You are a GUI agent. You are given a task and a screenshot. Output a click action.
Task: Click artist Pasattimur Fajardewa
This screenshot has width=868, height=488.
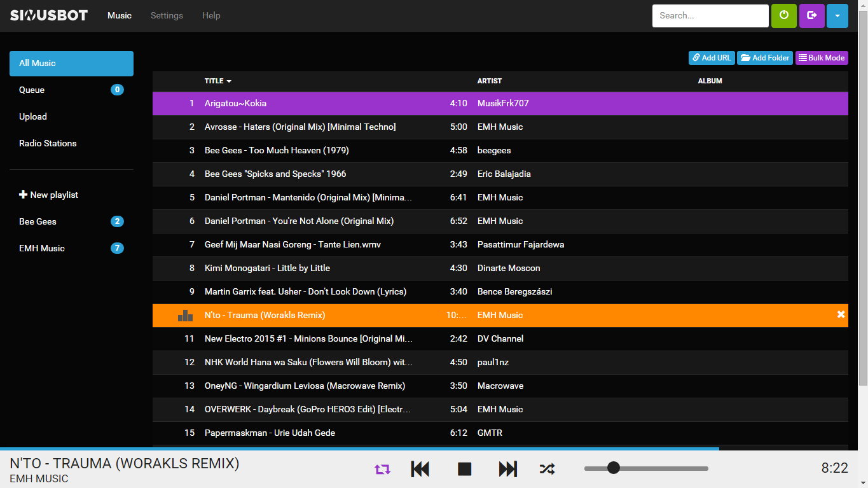click(521, 244)
